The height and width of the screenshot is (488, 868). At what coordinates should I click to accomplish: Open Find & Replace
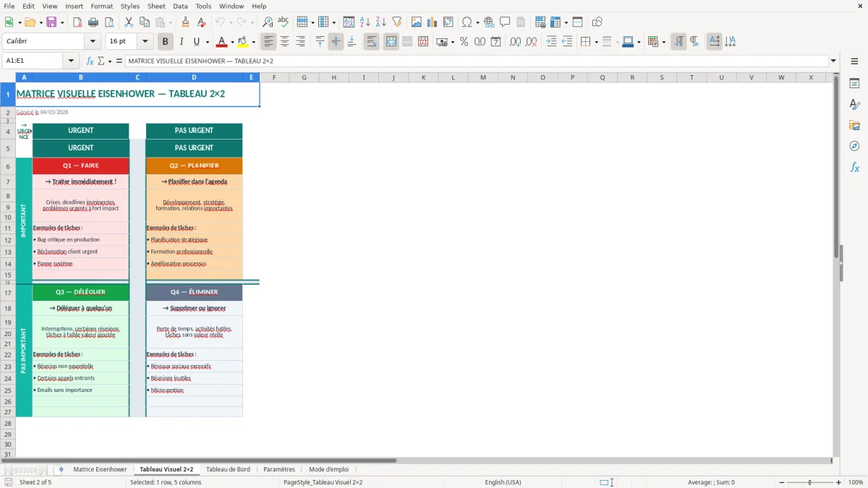268,22
